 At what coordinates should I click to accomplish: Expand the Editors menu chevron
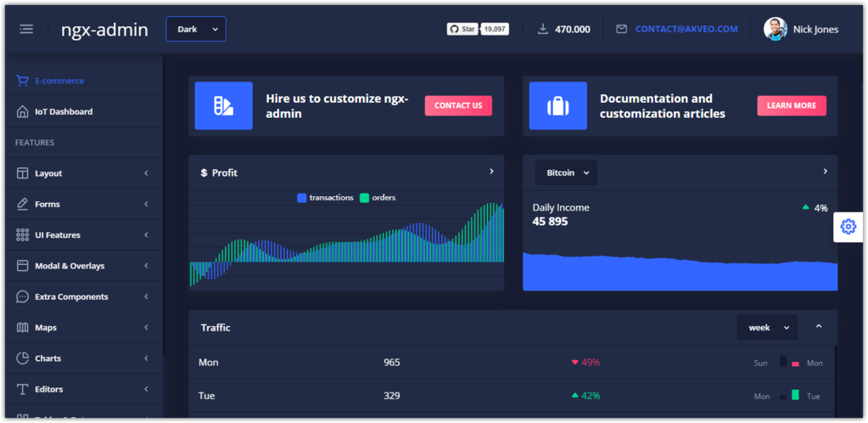coord(146,389)
